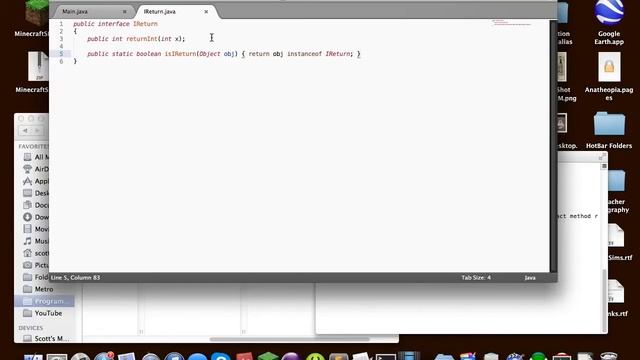Click the Skype icon in the Dock
Viewport: 640px width, 360px height.
coord(221,357)
